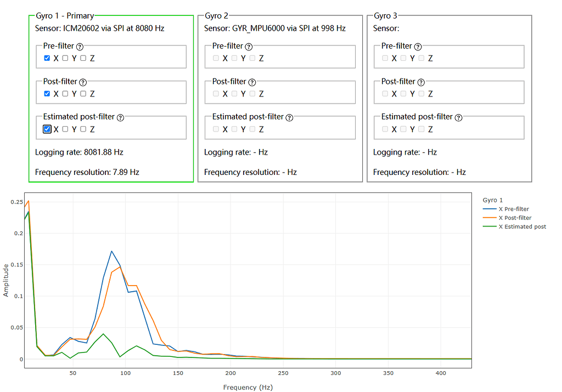The image size is (562, 392).
Task: Disable the X Estimated post-filter checkbox in Gyro 1
Action: tap(47, 129)
